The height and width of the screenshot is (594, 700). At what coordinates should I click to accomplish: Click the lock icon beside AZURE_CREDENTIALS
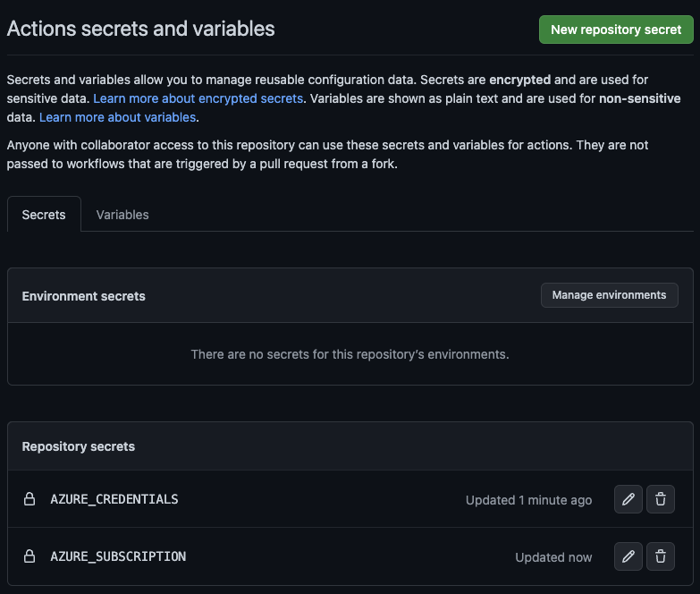tap(30, 499)
